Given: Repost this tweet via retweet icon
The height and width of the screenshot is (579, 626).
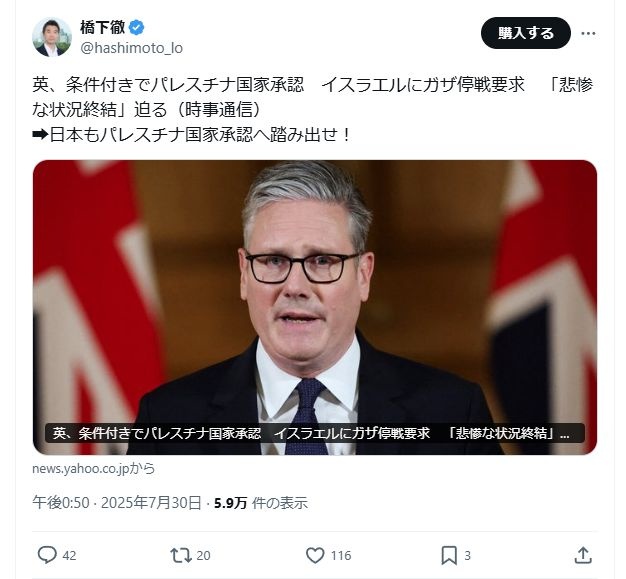Looking at the screenshot, I should click(x=181, y=555).
